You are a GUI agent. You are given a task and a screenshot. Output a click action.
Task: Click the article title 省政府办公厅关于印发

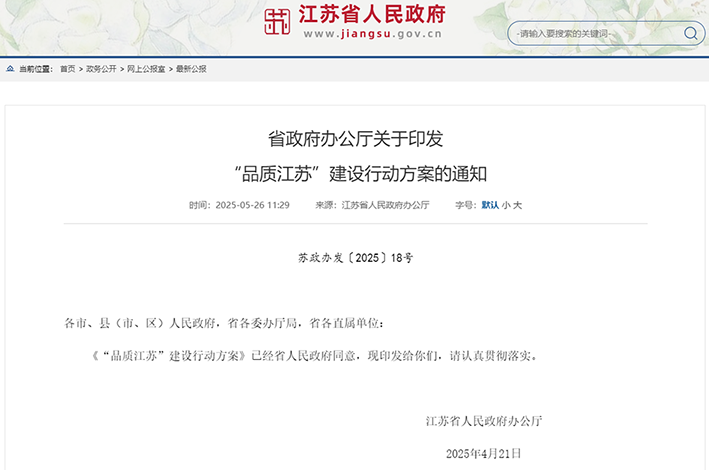355,139
